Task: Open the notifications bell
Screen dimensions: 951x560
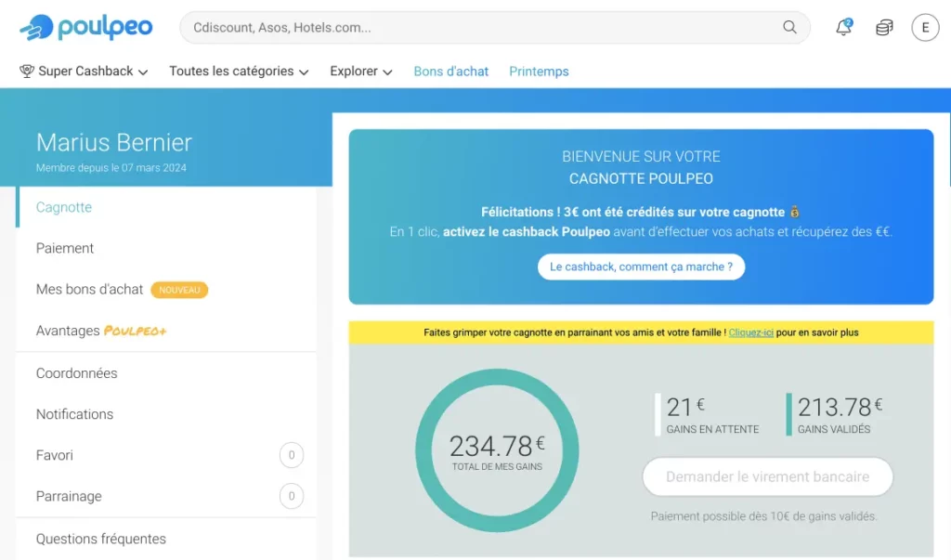Action: 843,28
